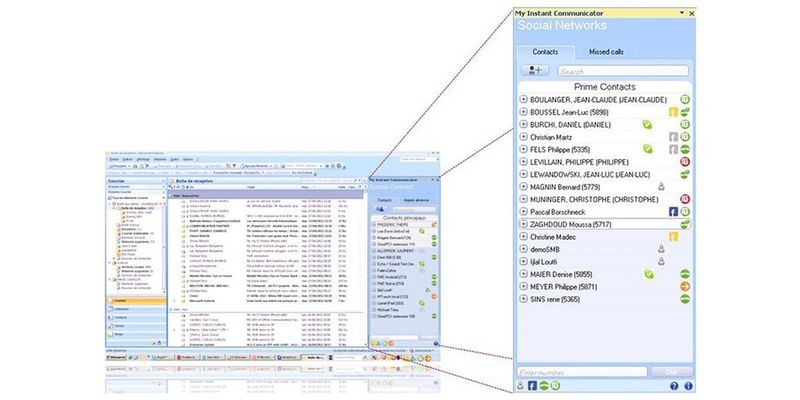Click MUNINGER, CHRISTOPHE's red clock status icon
This screenshot has height=400, width=800.
685,199
